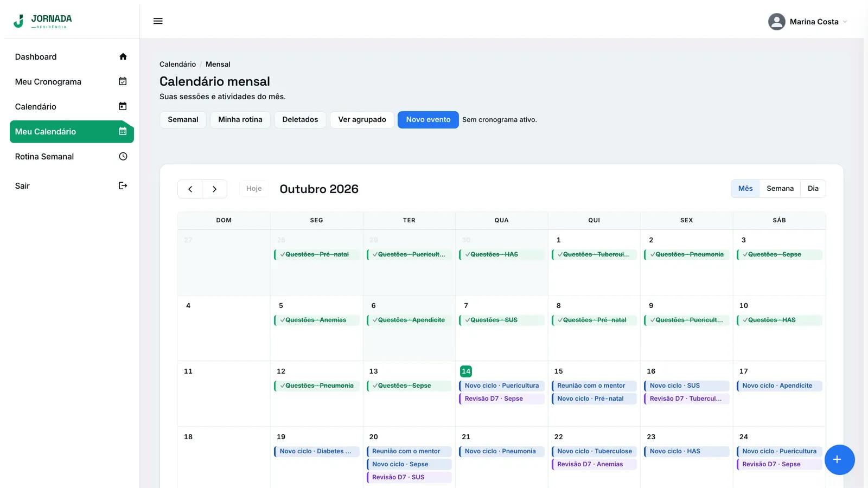Click the Hoje button
The image size is (868, 488).
[x=254, y=189]
